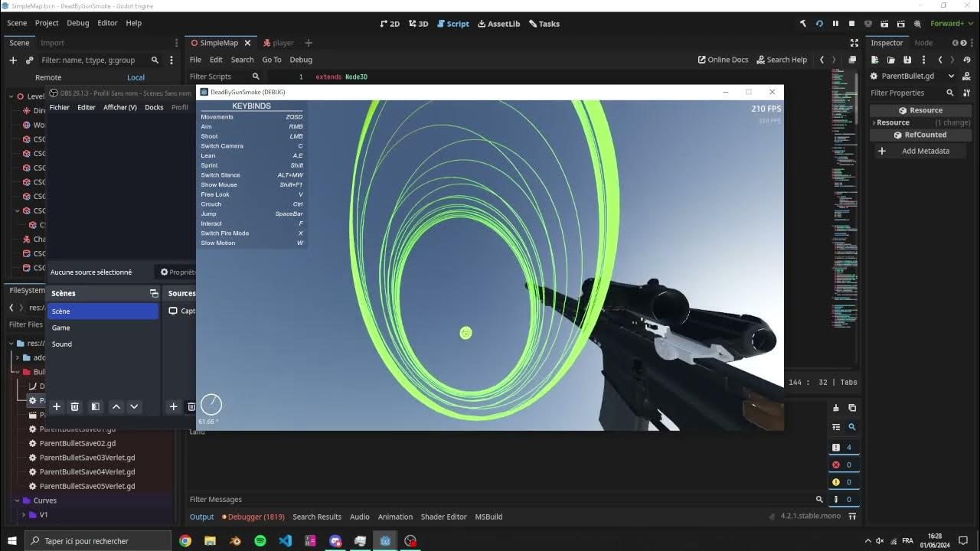Save the edited resource in Inspector
The image size is (980, 551).
tap(907, 60)
